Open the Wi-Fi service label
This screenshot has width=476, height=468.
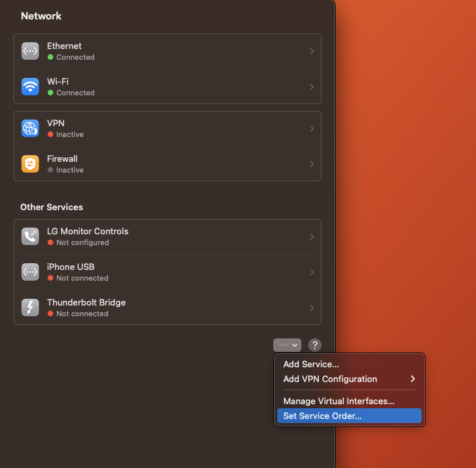click(x=58, y=81)
